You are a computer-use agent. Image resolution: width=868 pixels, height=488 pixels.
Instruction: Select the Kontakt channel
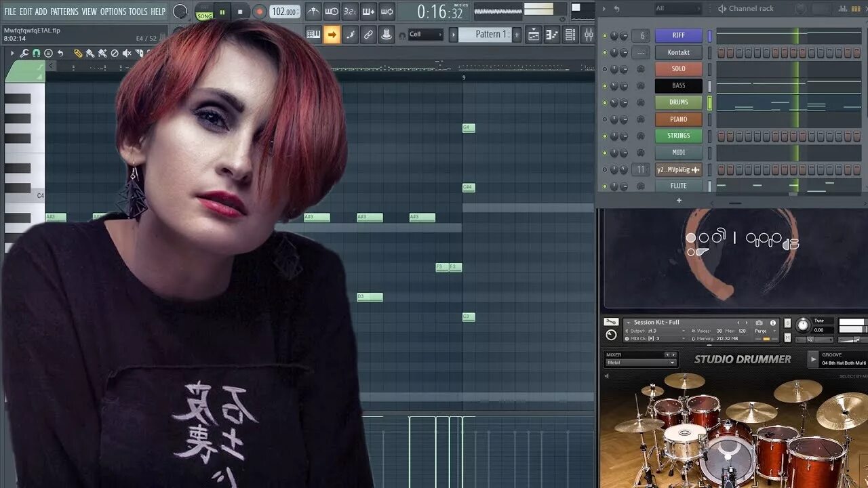pyautogui.click(x=678, y=52)
